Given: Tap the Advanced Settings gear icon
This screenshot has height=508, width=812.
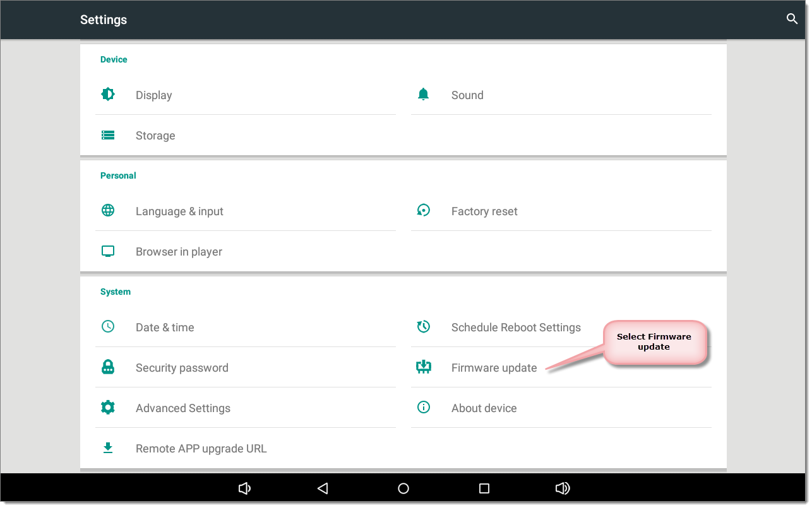Looking at the screenshot, I should pos(108,408).
